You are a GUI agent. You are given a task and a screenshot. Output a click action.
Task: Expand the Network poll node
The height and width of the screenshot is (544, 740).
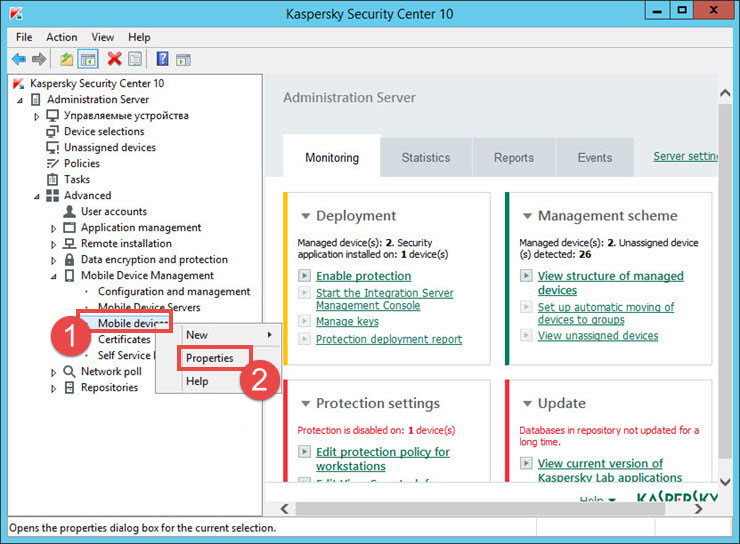(x=53, y=373)
